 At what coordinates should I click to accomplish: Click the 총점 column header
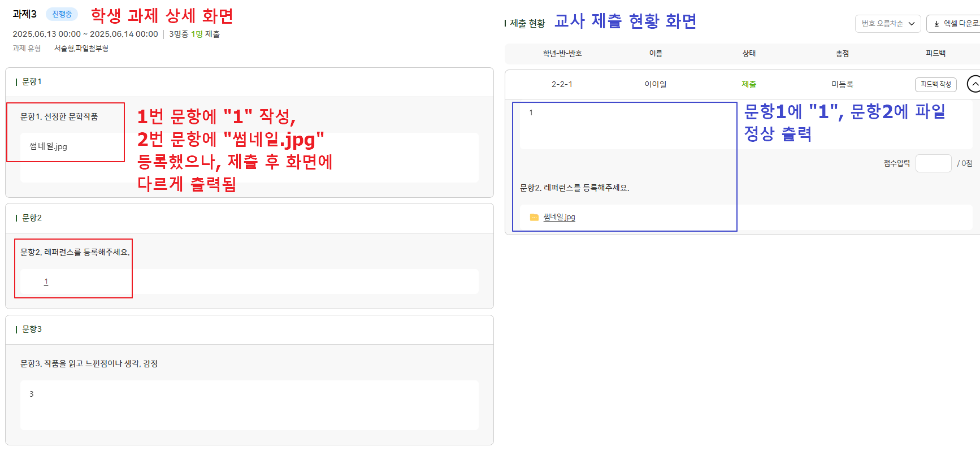pyautogui.click(x=842, y=54)
